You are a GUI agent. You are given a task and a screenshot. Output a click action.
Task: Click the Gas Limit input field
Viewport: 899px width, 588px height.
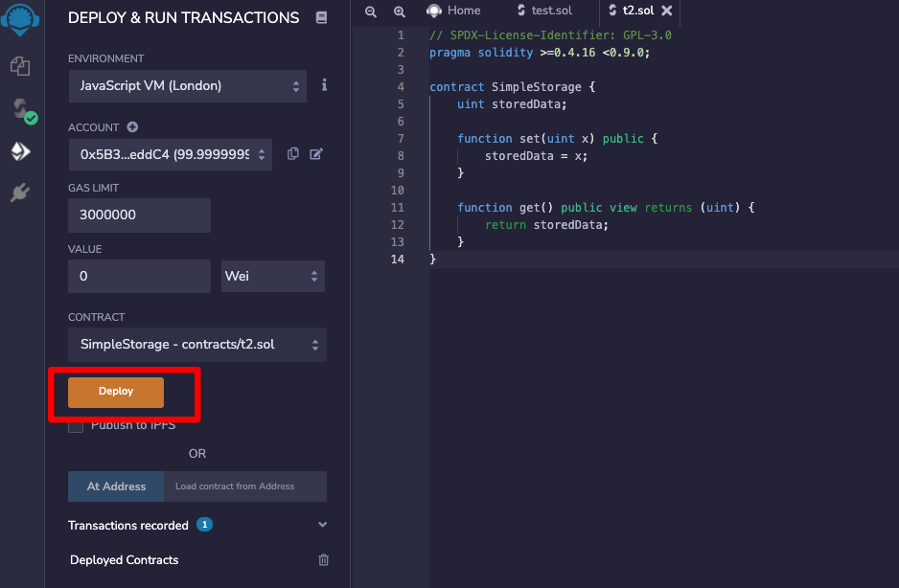(x=139, y=215)
